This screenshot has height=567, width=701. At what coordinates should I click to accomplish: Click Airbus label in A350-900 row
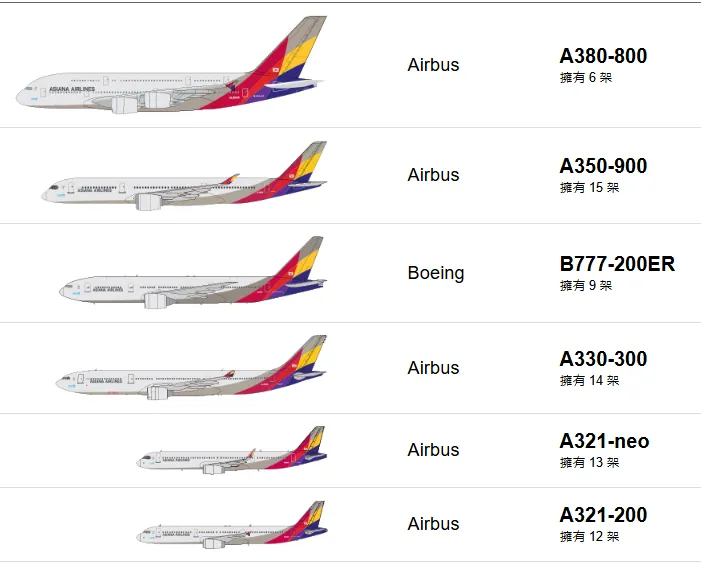433,175
